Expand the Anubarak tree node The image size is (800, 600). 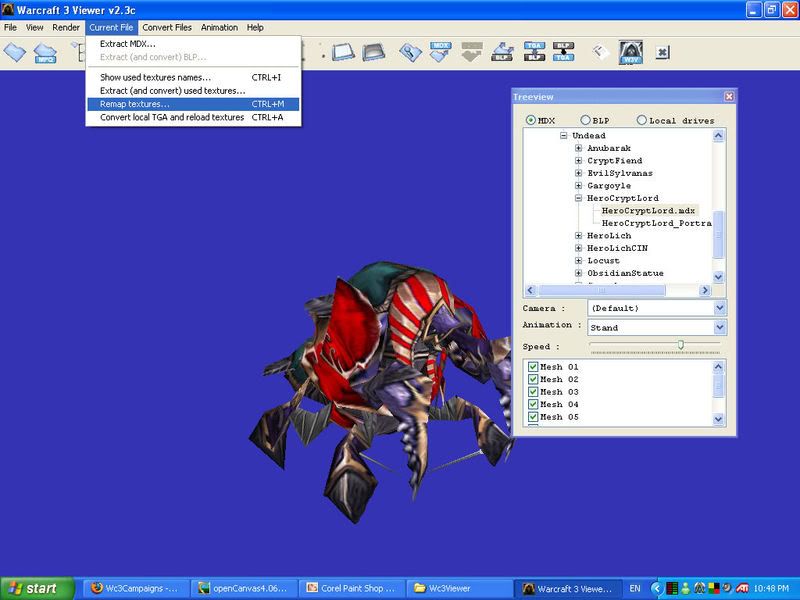coord(579,148)
